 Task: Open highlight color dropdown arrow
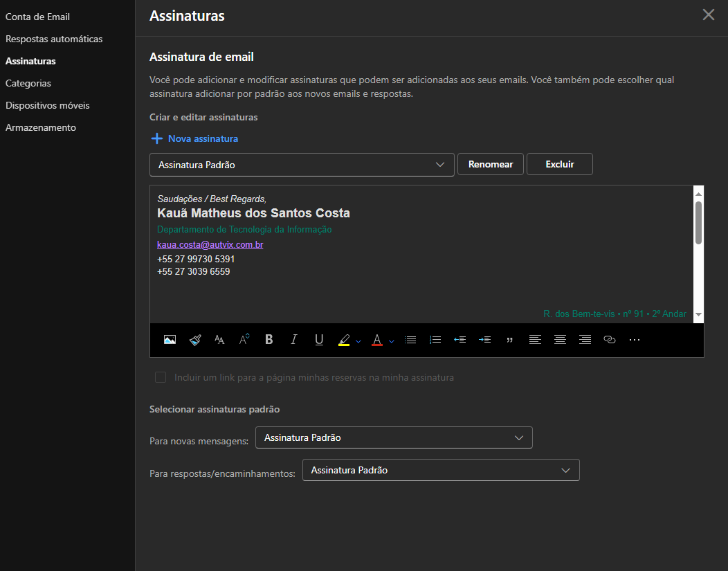coord(358,341)
